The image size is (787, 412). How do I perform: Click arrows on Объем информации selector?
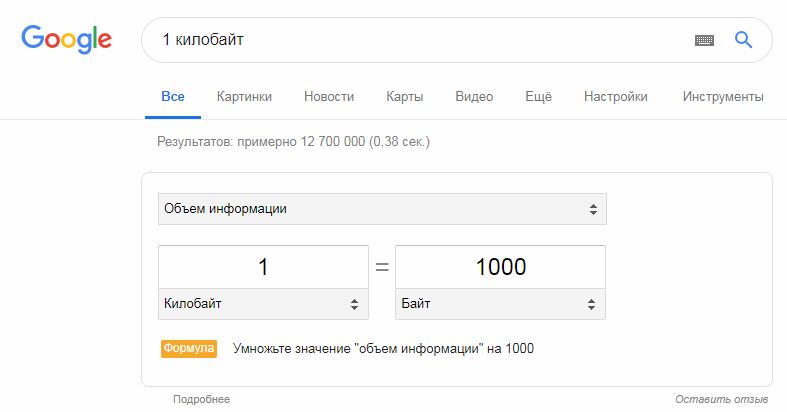pyautogui.click(x=593, y=209)
